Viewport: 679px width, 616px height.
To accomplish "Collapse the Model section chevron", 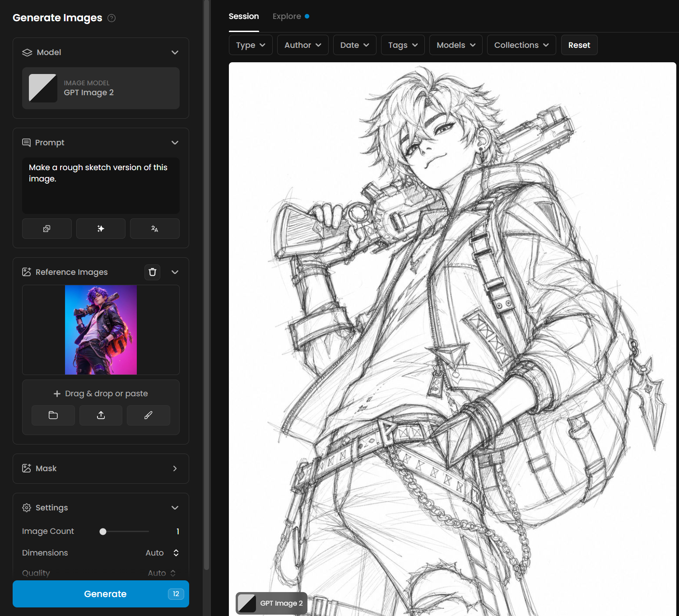I will [x=175, y=52].
